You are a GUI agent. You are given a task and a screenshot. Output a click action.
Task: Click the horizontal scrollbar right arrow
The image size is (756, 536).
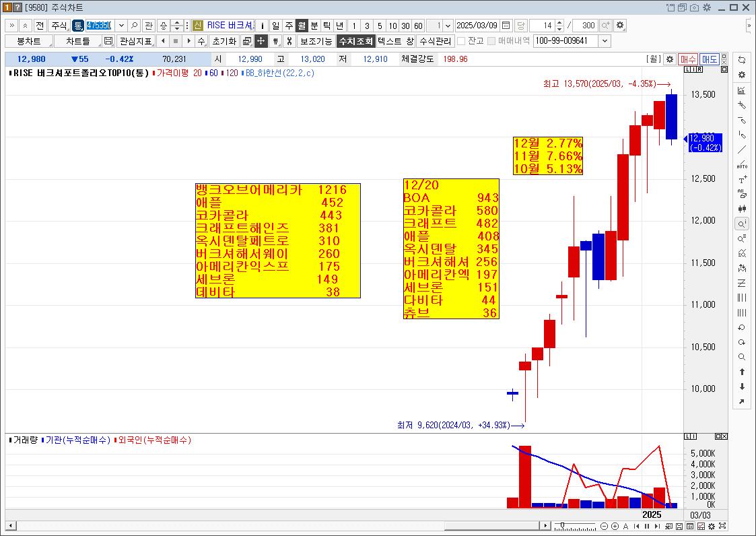tap(545, 526)
